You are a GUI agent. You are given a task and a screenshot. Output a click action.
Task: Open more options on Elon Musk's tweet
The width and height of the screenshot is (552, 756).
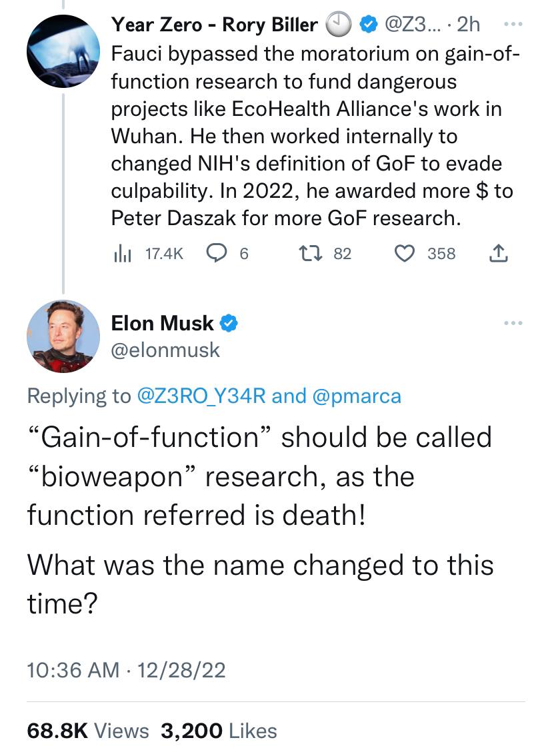pyautogui.click(x=513, y=323)
